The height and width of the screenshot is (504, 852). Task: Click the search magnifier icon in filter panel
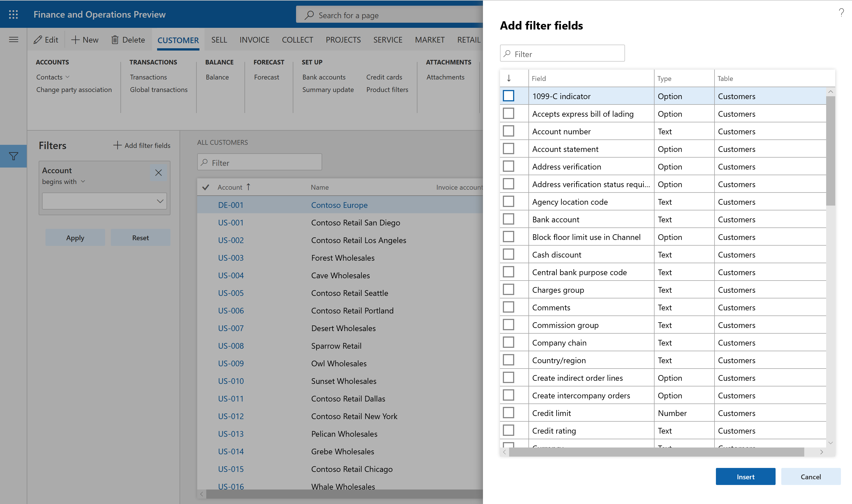(x=508, y=53)
